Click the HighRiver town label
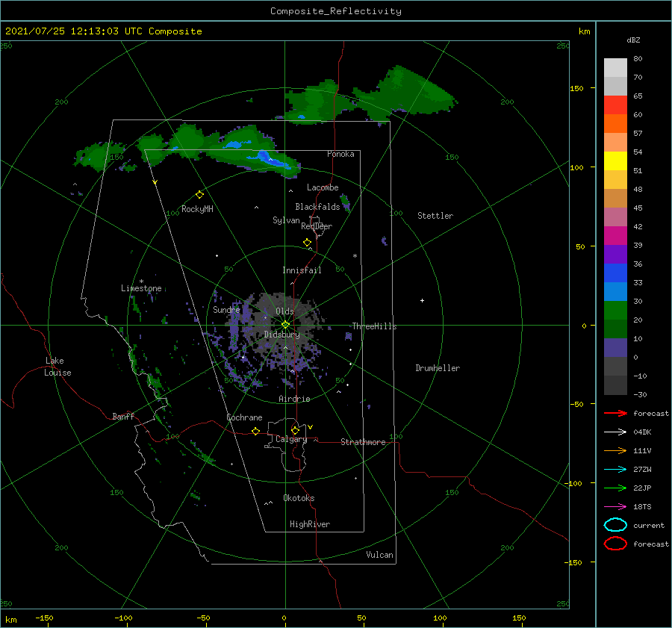Screen dimensions: 672x628 310,524
